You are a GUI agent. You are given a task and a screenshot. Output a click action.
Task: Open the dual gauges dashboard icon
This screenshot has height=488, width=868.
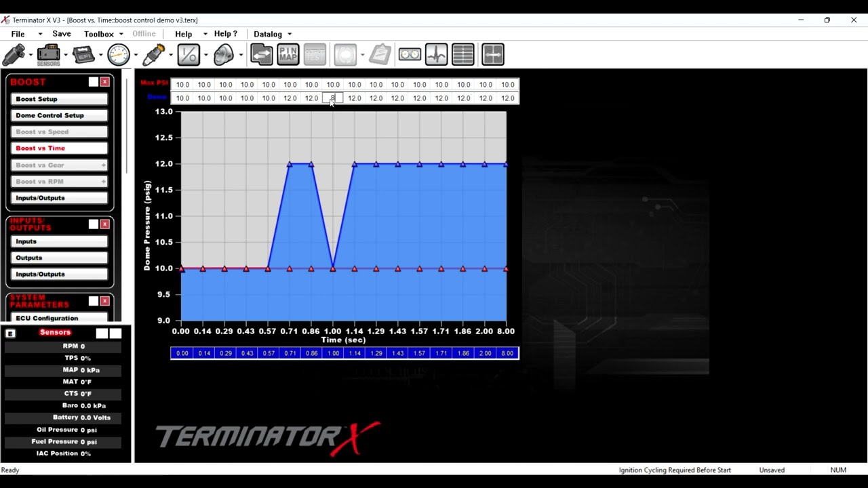[x=410, y=54]
